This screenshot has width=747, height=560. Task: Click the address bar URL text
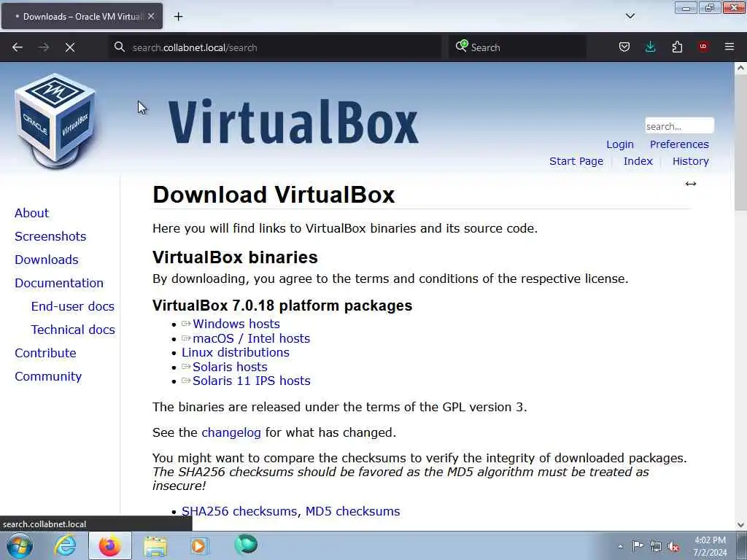click(195, 47)
